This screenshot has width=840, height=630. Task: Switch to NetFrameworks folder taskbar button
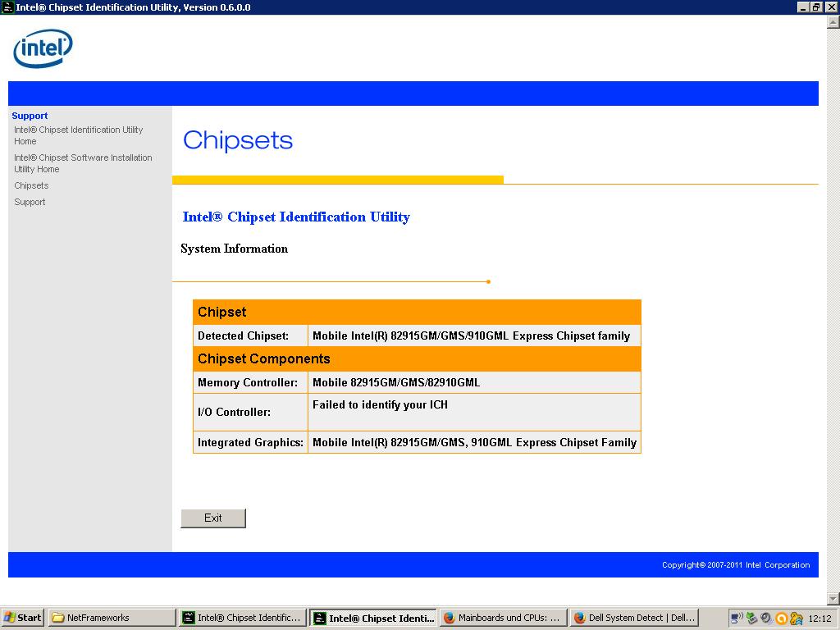click(x=112, y=618)
